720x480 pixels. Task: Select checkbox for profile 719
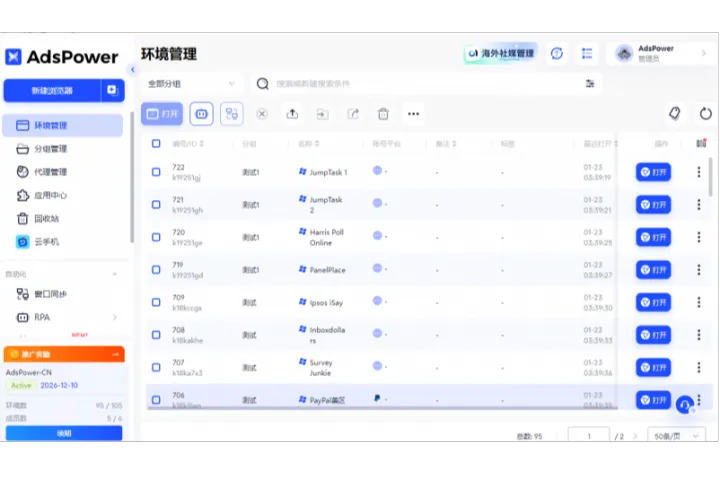156,270
